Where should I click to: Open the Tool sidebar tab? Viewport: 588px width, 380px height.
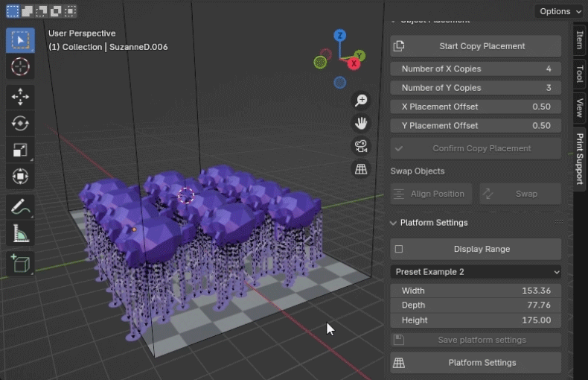(580, 74)
